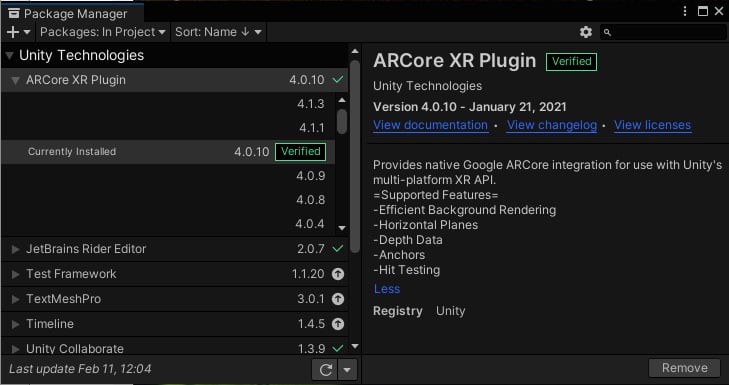Click Verified badge on installed version row
This screenshot has height=385, width=729.
[300, 152]
